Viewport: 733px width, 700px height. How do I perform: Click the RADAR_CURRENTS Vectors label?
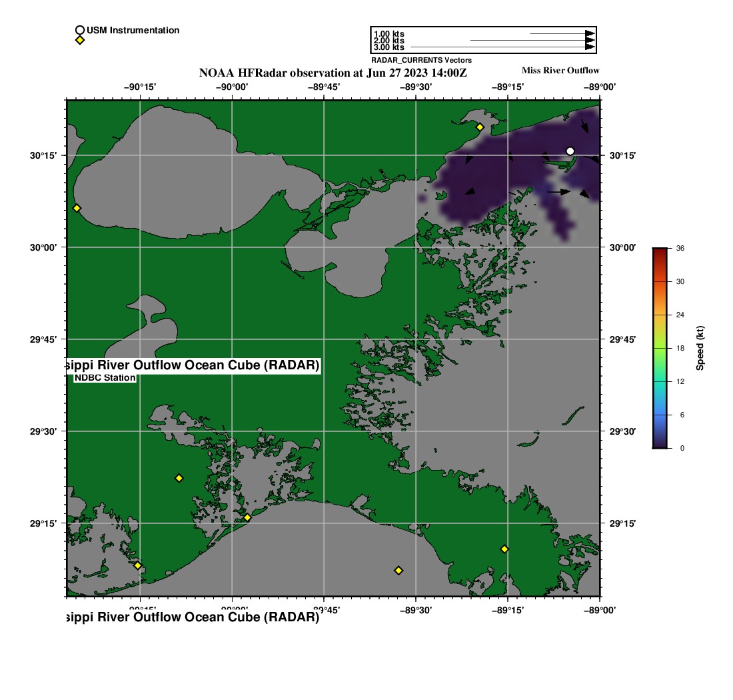421,60
